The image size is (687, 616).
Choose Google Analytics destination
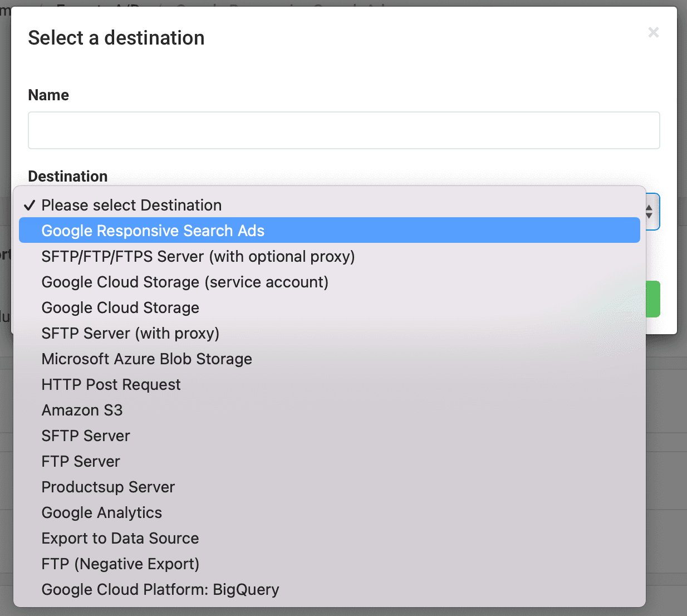pyautogui.click(x=101, y=512)
